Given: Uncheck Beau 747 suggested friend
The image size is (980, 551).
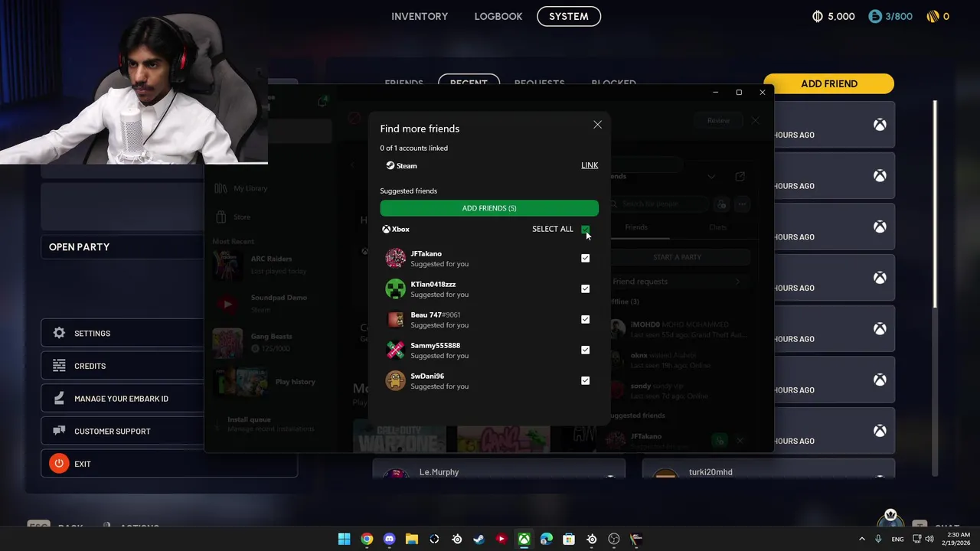Looking at the screenshot, I should pos(585,319).
